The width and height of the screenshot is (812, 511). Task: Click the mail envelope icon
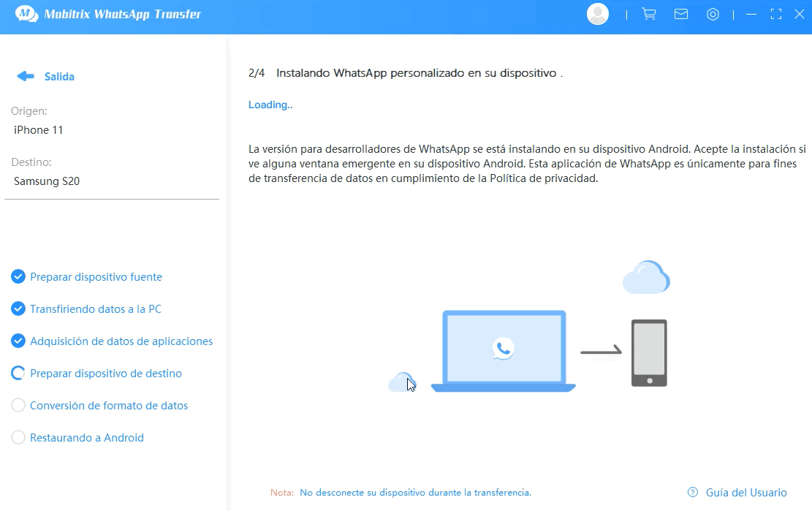tap(681, 14)
